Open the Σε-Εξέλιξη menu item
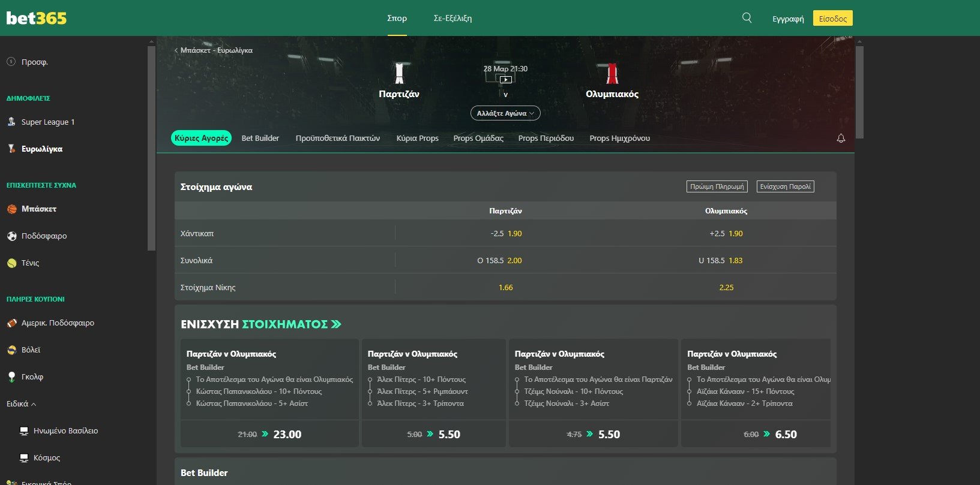The image size is (980, 485). pyautogui.click(x=452, y=19)
